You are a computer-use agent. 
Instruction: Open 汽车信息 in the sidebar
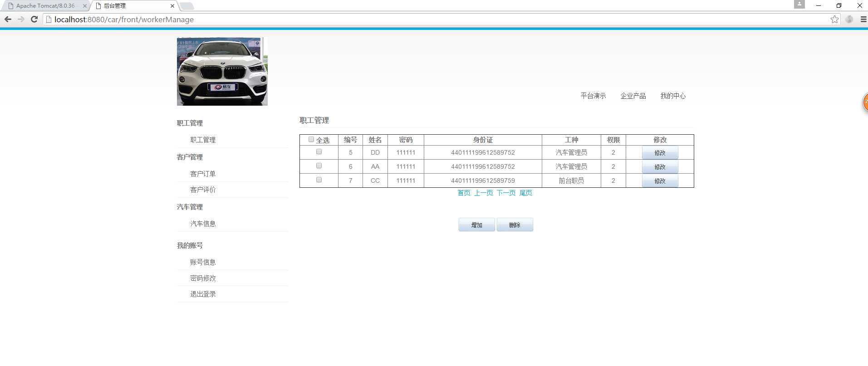click(203, 224)
